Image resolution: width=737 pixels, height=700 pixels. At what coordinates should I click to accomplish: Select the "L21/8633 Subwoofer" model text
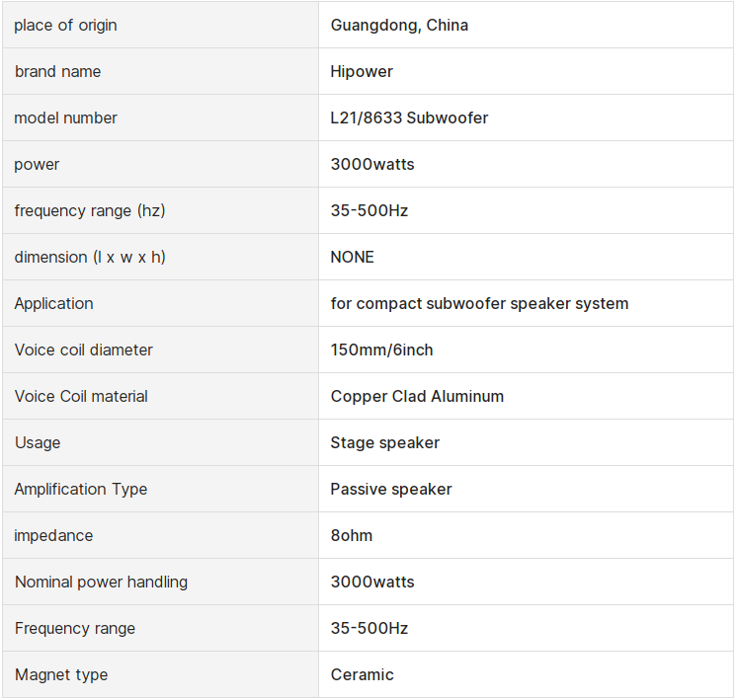(x=409, y=118)
